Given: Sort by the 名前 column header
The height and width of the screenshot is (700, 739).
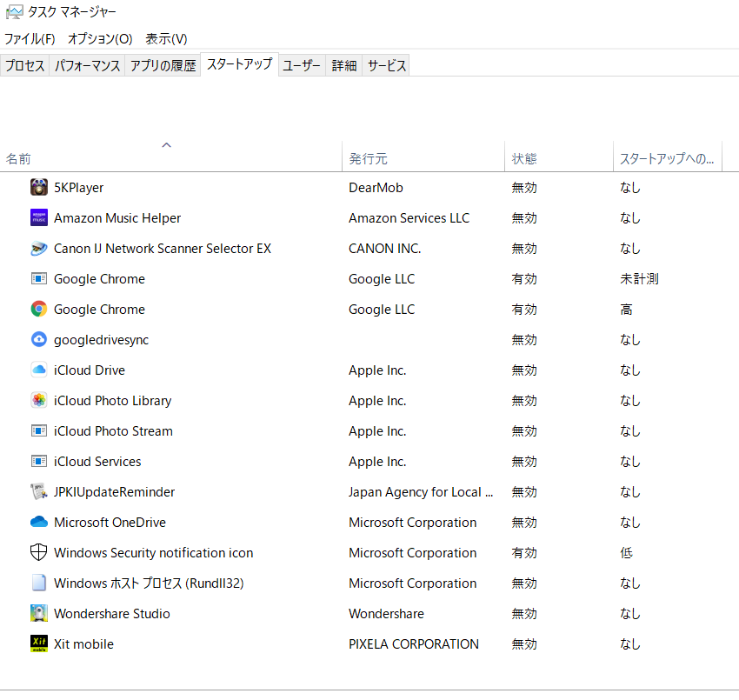Looking at the screenshot, I should point(170,157).
